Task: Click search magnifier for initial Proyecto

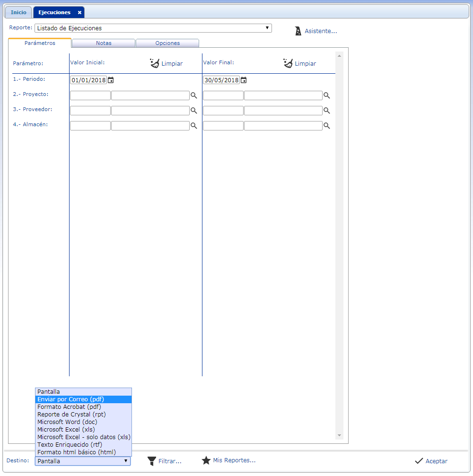Action: tap(193, 95)
